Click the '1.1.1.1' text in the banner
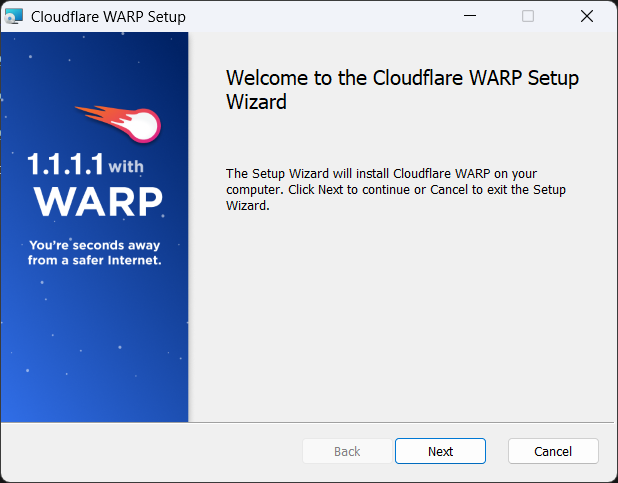This screenshot has height=483, width=618. [66, 163]
